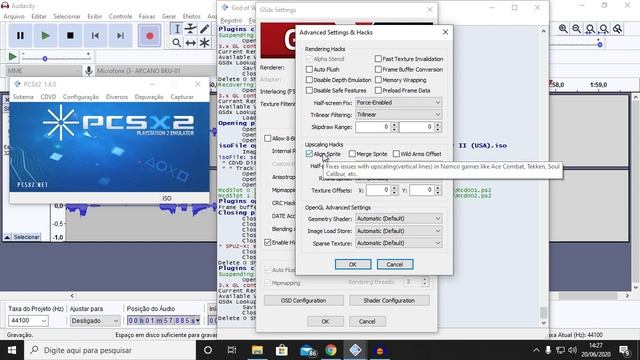Open Geometry Shader dropdown
Image resolution: width=640 pixels, height=360 pixels.
[x=398, y=219]
